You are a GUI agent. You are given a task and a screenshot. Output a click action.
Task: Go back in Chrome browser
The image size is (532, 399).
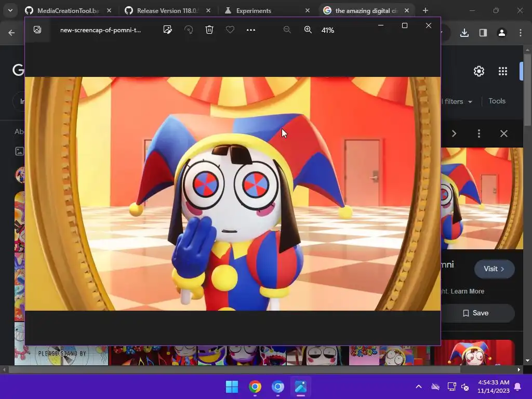tap(11, 33)
